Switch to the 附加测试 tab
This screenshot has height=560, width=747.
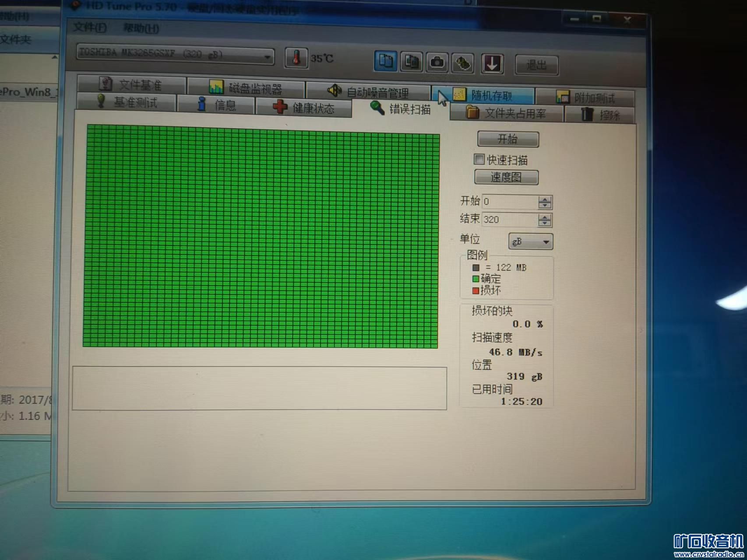click(x=585, y=97)
